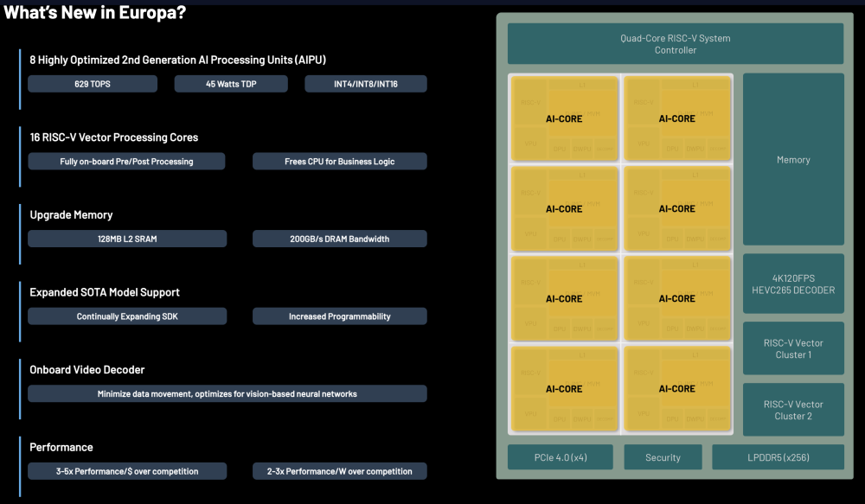Click the Security block
Viewport: 865px width, 504px height.
pyautogui.click(x=663, y=457)
